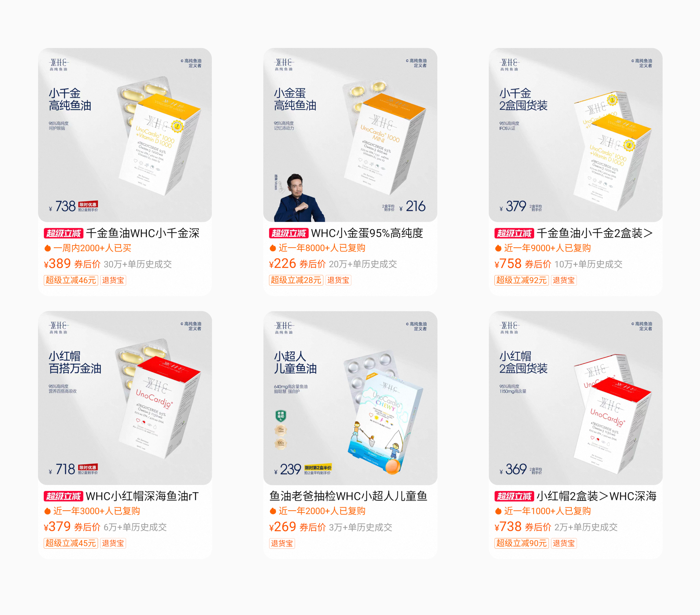Click the 超级立减28元 coupon tag
700x615 pixels.
click(296, 280)
